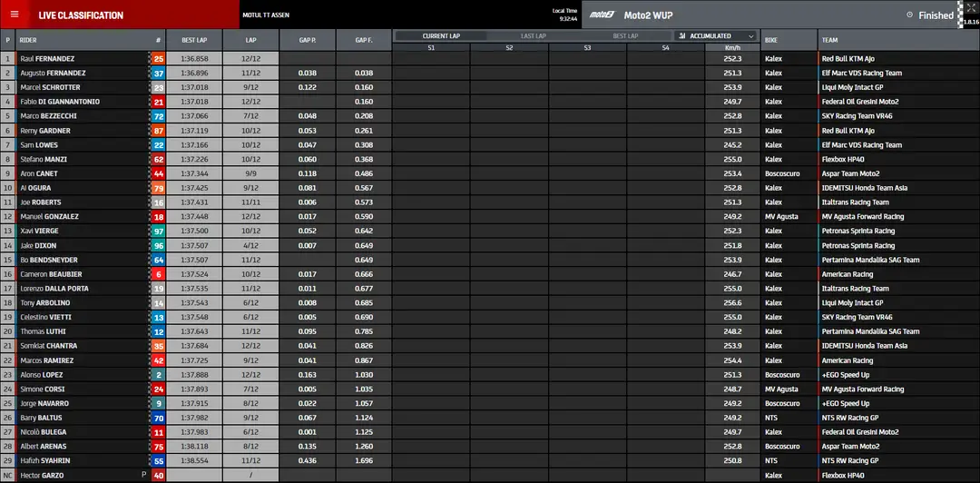The image size is (980, 483).
Task: Click number badge 25 of Raul Fernandez
Action: point(158,59)
